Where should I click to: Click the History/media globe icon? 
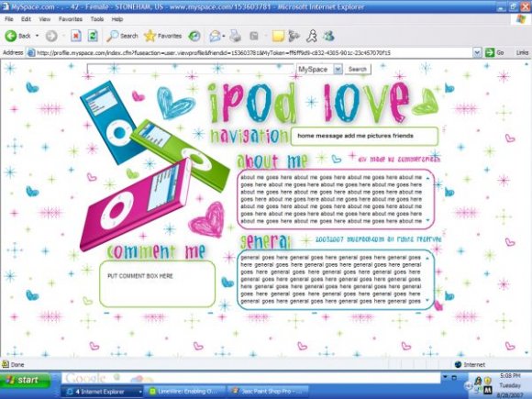pyautogui.click(x=194, y=36)
